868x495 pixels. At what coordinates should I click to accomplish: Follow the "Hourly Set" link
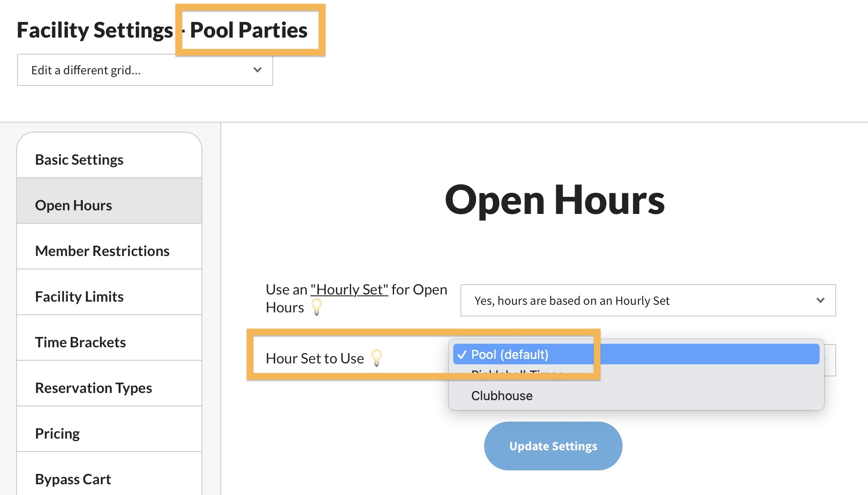pyautogui.click(x=349, y=290)
